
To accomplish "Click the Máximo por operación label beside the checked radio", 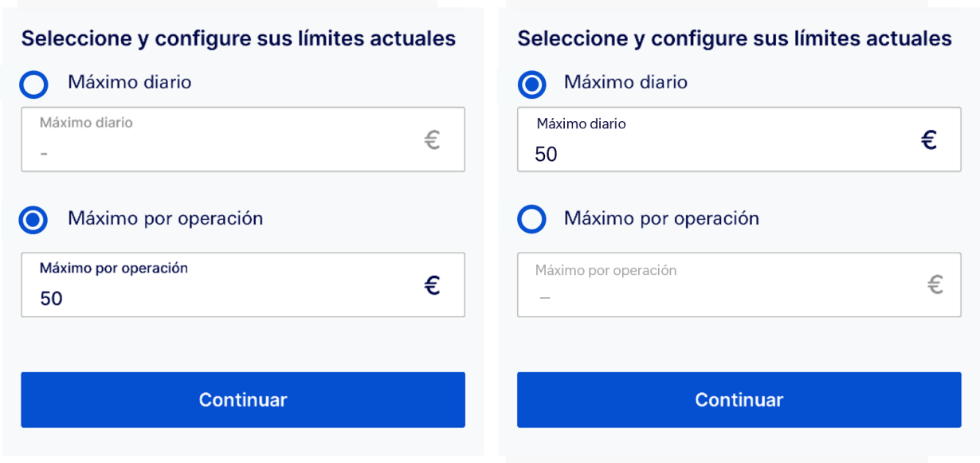I will click(x=165, y=218).
